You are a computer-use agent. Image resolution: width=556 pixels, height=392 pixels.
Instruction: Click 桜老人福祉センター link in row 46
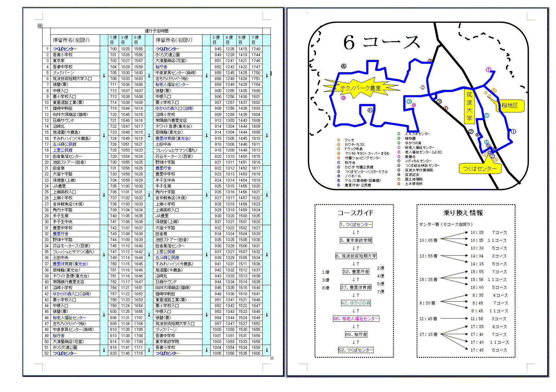[69, 318]
